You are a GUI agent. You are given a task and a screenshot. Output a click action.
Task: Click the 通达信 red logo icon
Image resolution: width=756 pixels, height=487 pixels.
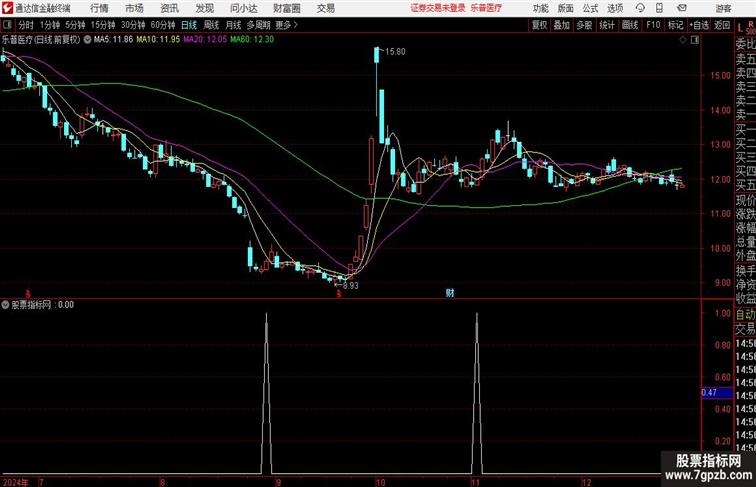pyautogui.click(x=8, y=8)
